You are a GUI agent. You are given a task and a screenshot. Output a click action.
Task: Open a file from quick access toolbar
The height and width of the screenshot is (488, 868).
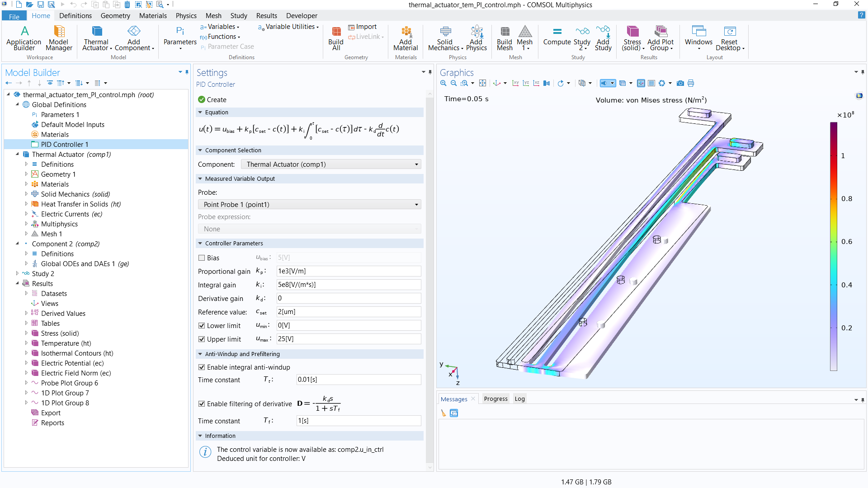point(29,5)
